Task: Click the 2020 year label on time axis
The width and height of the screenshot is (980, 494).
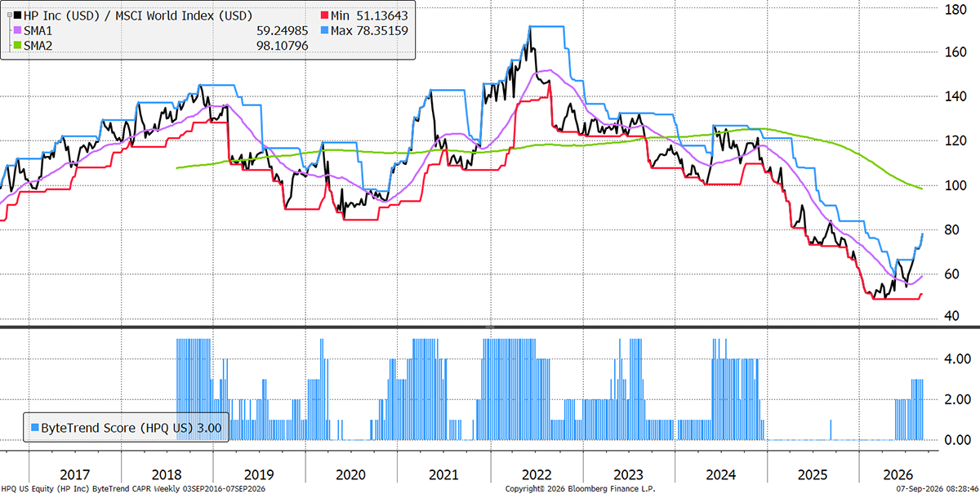Action: pos(351,473)
